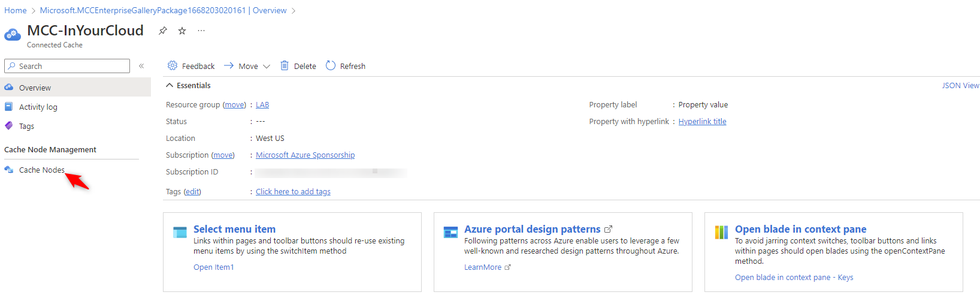Image resolution: width=980 pixels, height=301 pixels.
Task: Collapse the Essentials section
Action: (x=170, y=86)
